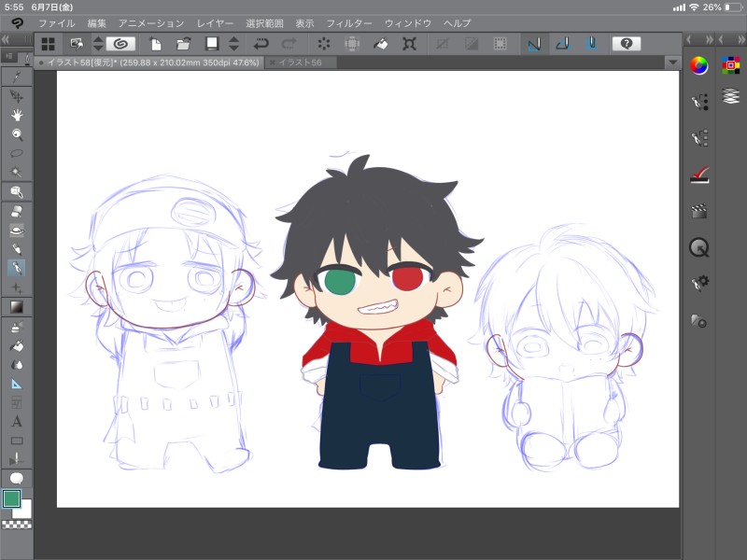Select the Balloon tool
The width and height of the screenshot is (747, 560).
[17, 478]
